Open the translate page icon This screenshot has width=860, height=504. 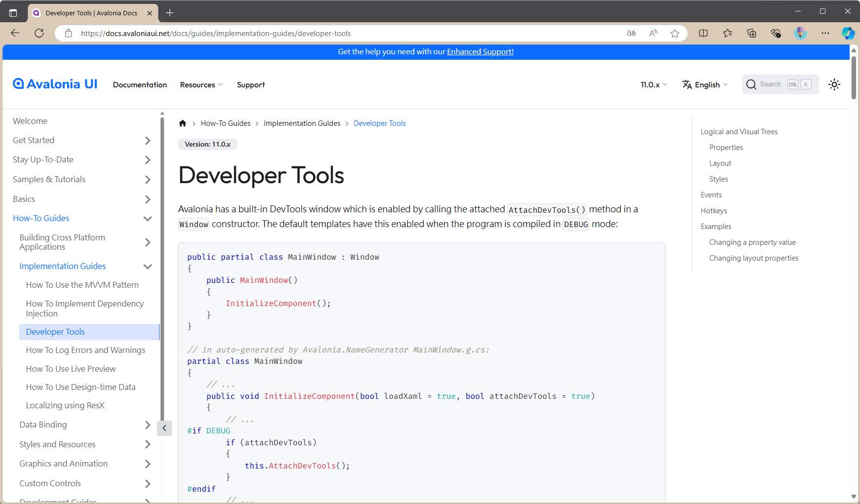[x=631, y=33]
